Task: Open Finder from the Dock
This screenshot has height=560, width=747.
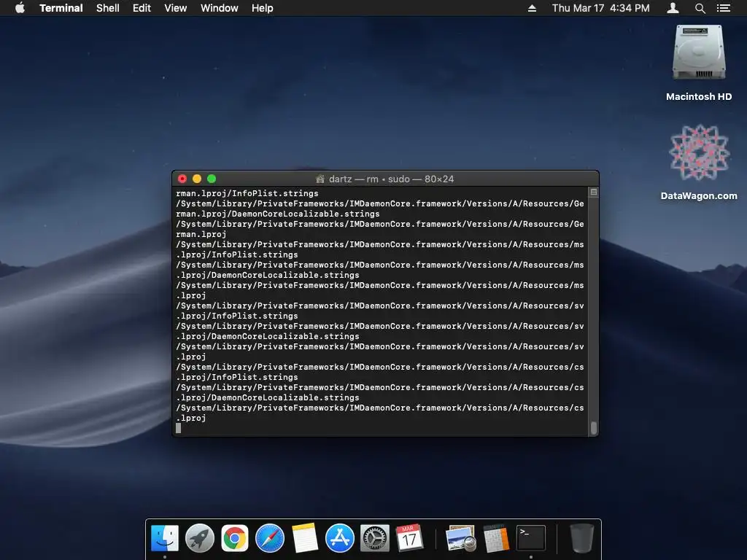Action: [165, 538]
